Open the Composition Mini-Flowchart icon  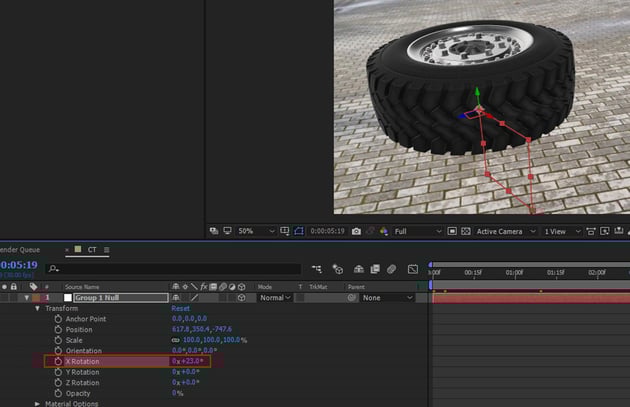coord(317,269)
